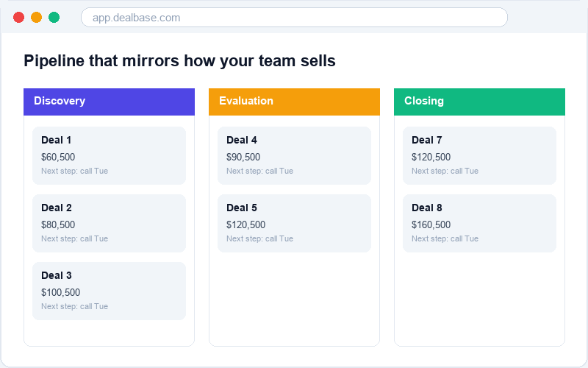Open the Deal 2 title
The width and height of the screenshot is (588, 368).
(x=57, y=208)
